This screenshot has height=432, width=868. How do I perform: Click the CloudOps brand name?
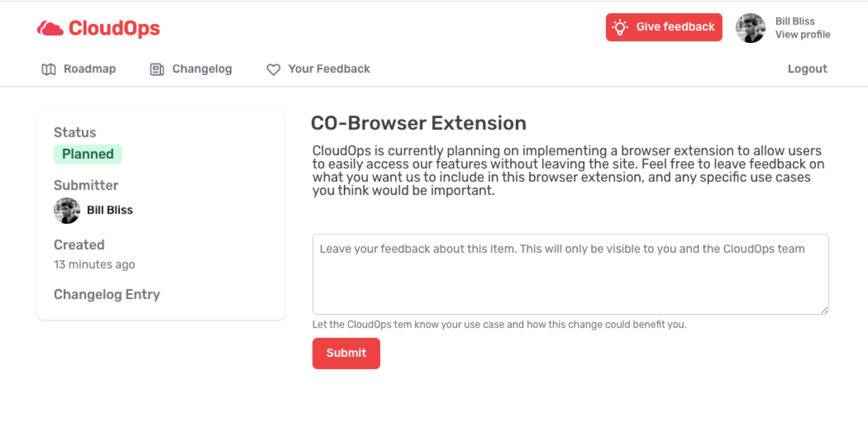point(114,28)
